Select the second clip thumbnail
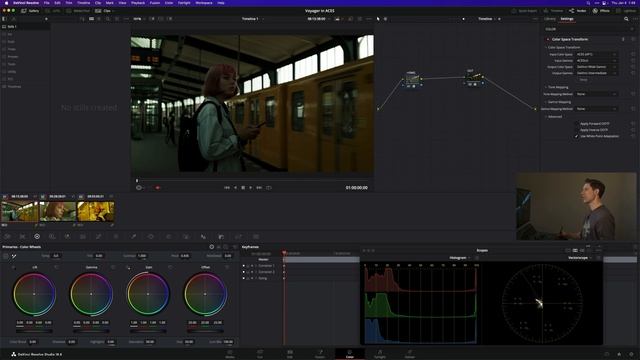The height and width of the screenshot is (360, 640). tap(58, 211)
